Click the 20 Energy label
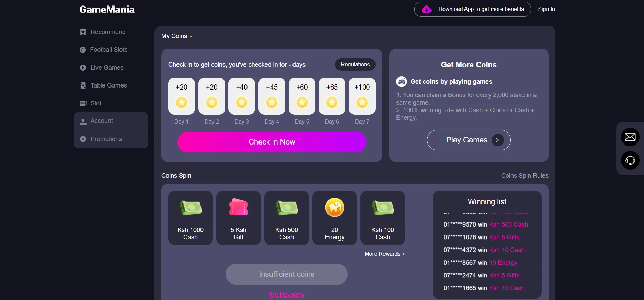644x300 pixels. [x=335, y=234]
